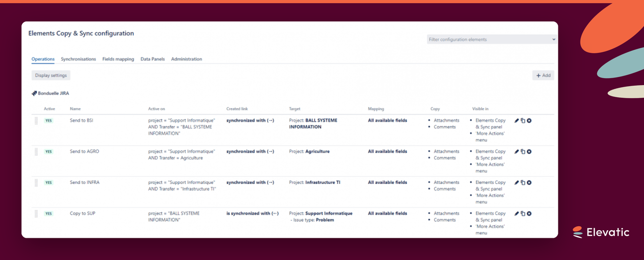Click the 'is synchronized with' link text
The image size is (644, 260).
pyautogui.click(x=253, y=213)
